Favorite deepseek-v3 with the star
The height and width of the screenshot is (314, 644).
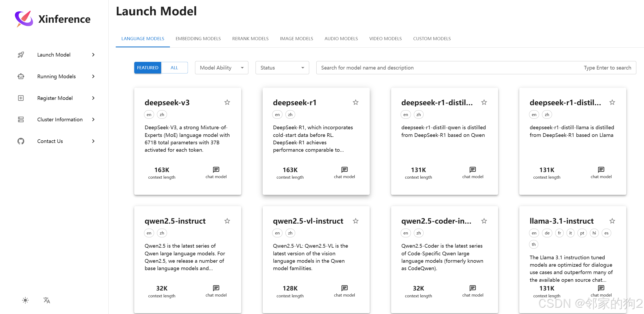[x=227, y=102]
